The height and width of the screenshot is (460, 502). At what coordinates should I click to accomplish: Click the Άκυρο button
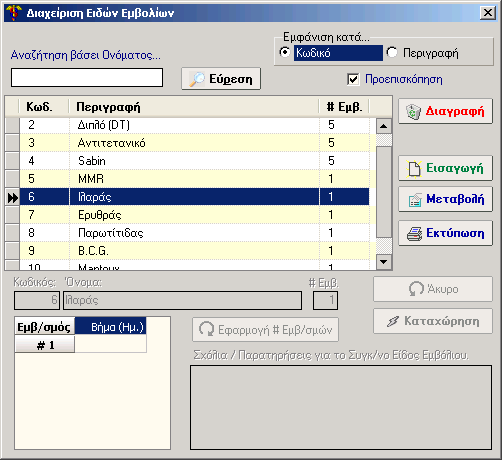point(433,289)
